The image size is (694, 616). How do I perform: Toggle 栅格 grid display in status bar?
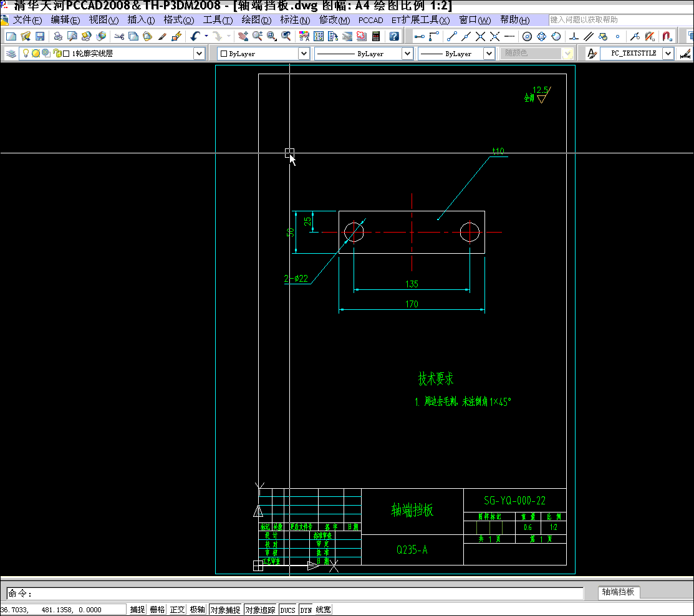click(x=157, y=609)
